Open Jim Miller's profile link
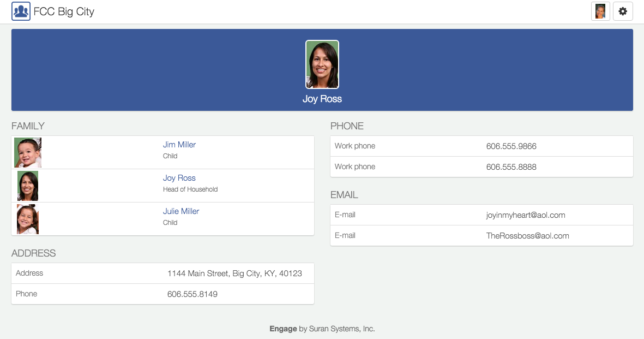This screenshot has height=339, width=644. (179, 145)
